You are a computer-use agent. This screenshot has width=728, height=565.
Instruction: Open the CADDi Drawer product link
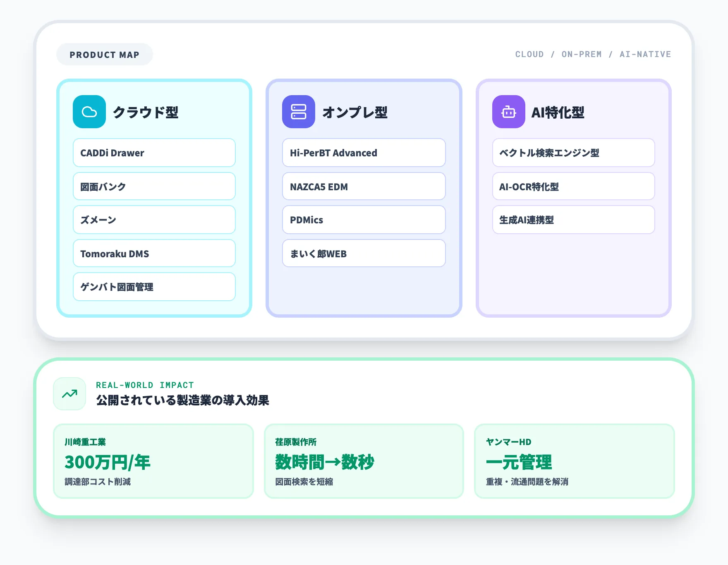point(154,153)
